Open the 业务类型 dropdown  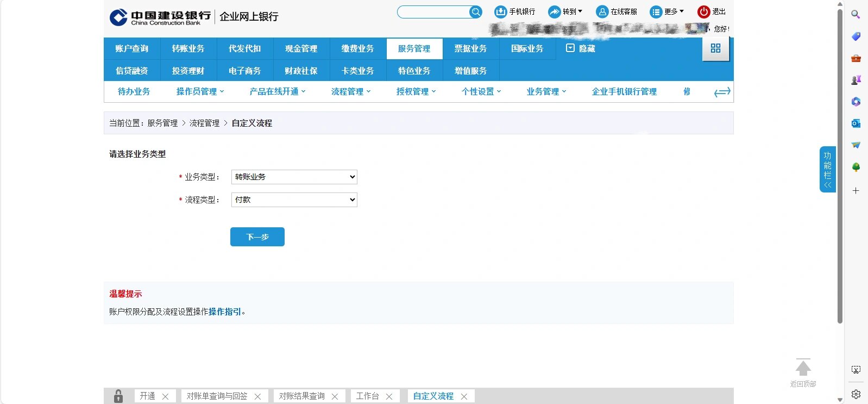(294, 177)
